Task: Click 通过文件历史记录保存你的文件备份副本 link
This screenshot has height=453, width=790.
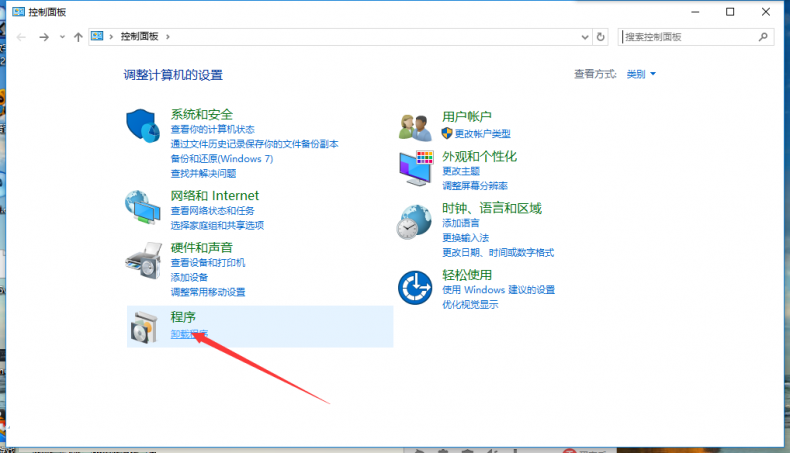Action: click(x=254, y=144)
